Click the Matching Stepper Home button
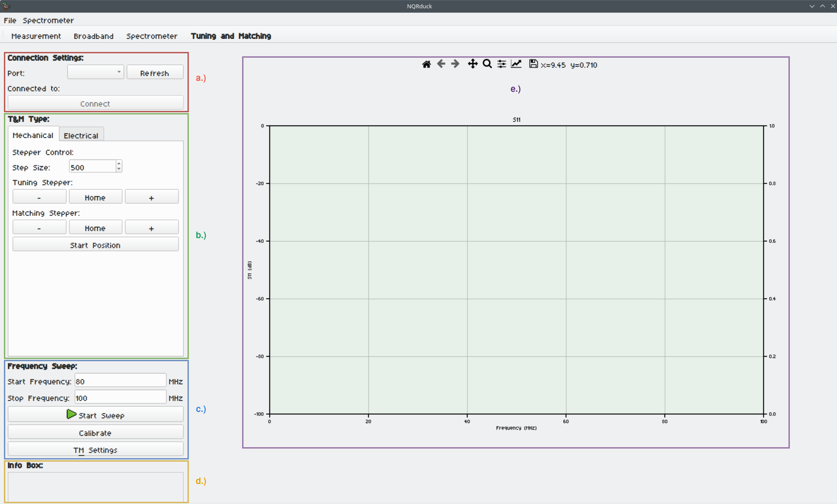This screenshot has width=837, height=504. point(95,228)
